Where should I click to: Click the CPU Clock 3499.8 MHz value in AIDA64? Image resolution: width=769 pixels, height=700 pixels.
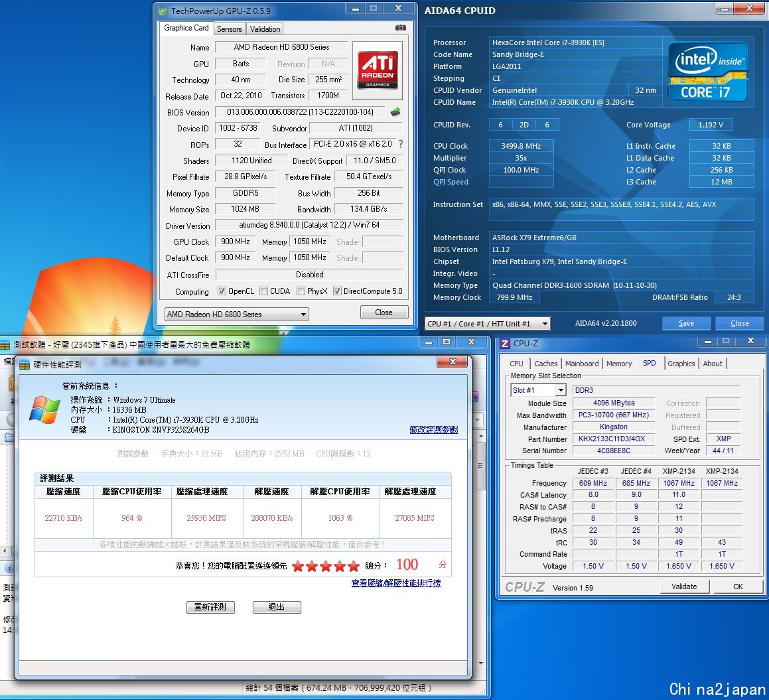click(x=521, y=146)
